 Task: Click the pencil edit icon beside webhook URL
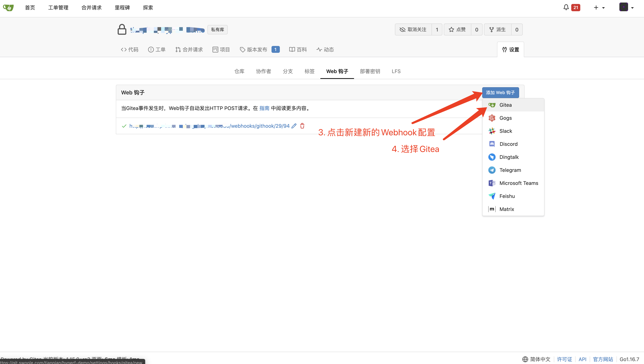tap(294, 126)
